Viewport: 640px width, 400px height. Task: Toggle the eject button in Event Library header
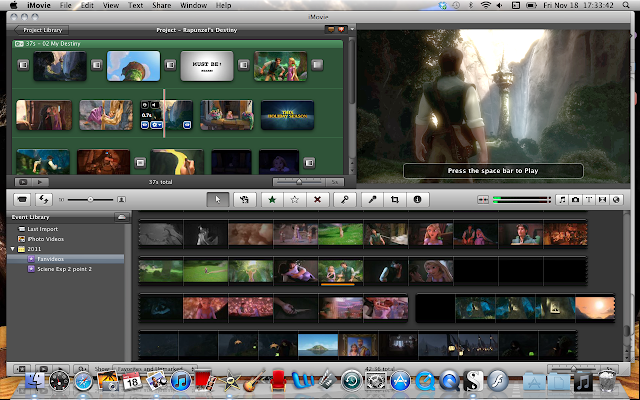point(122,217)
